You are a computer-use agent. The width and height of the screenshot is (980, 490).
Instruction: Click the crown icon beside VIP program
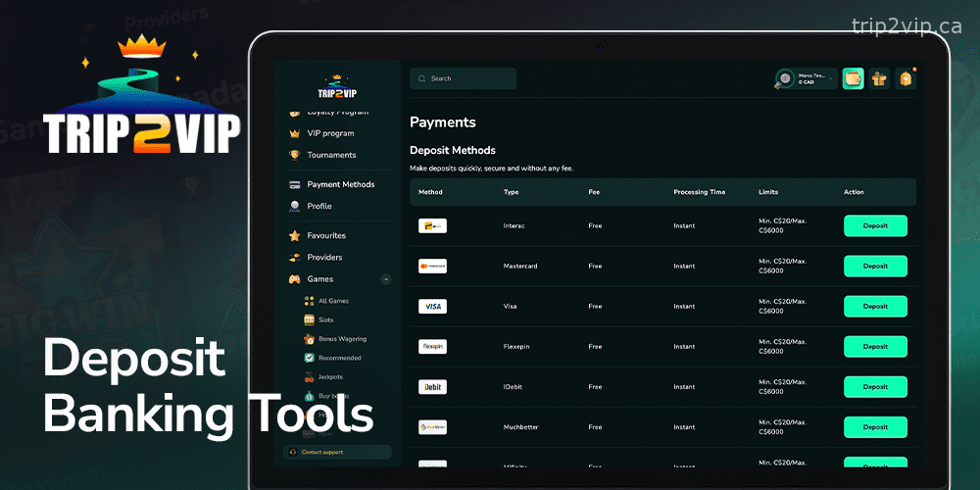[294, 133]
